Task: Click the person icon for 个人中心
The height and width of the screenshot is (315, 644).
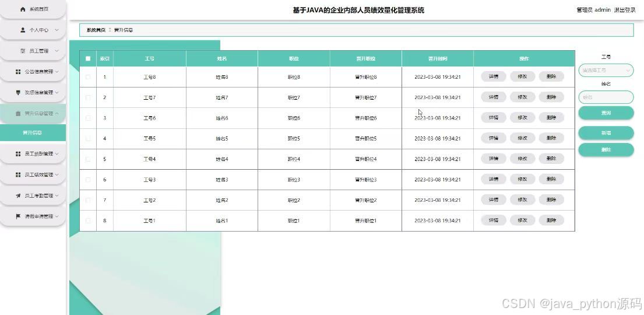Action: pos(23,30)
